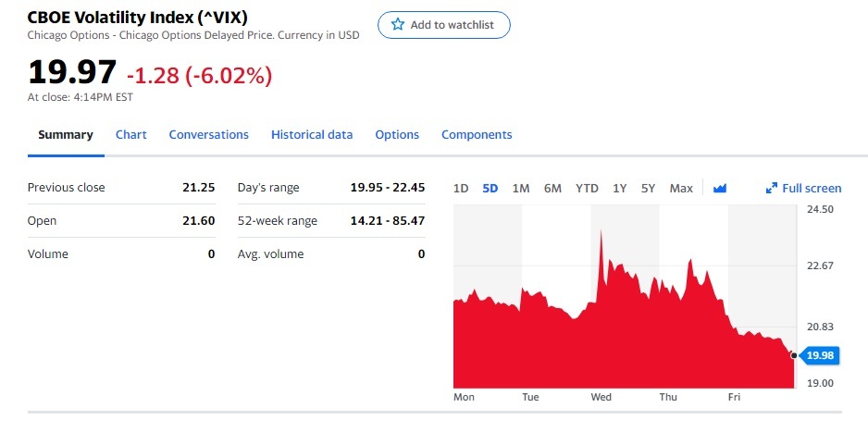Viewport: 868px width, 432px height.
Task: Open the Chart tab
Action: 130,135
